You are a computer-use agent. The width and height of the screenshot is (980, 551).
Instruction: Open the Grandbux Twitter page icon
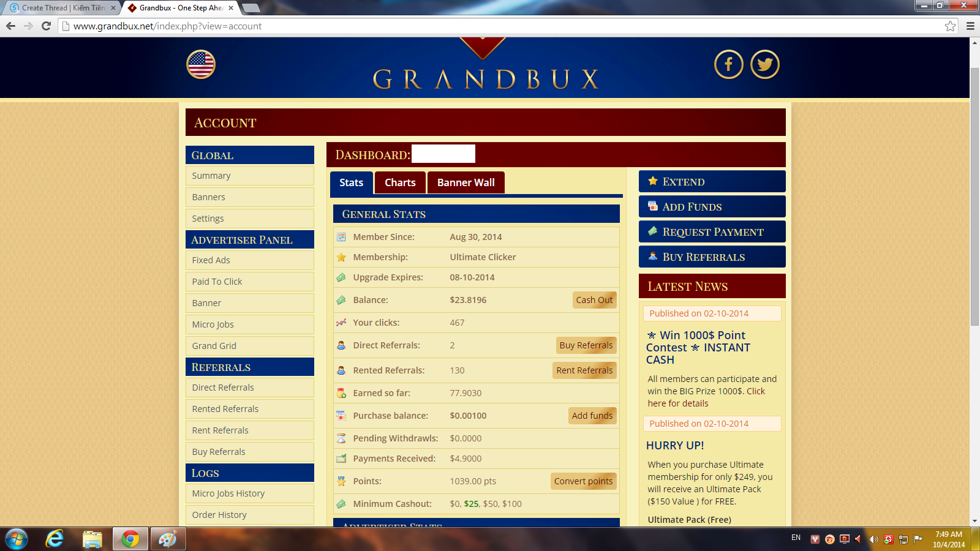[765, 64]
